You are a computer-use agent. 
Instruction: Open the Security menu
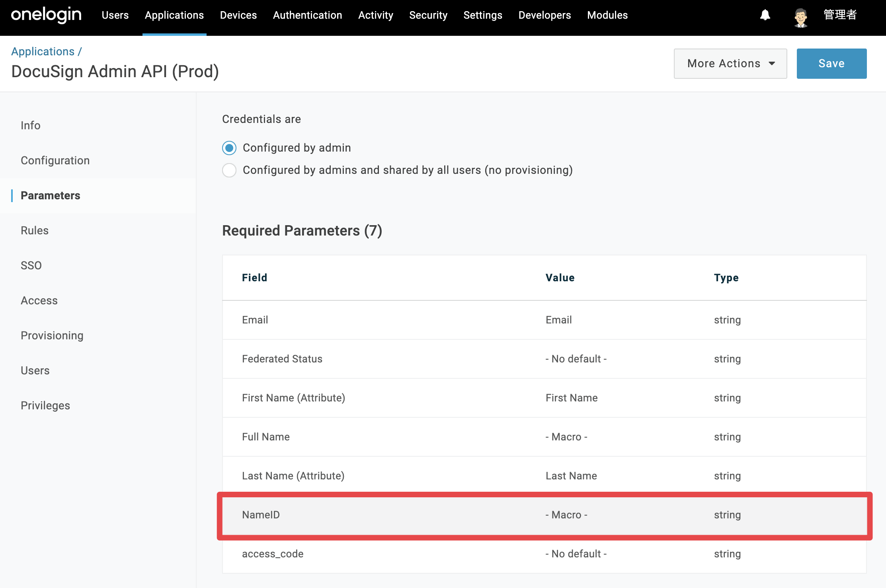pos(428,16)
